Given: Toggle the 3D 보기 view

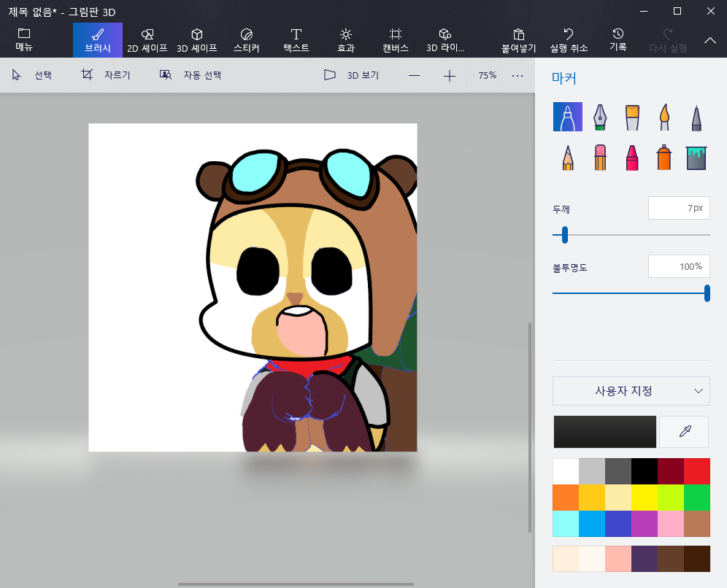Looking at the screenshot, I should tap(351, 75).
